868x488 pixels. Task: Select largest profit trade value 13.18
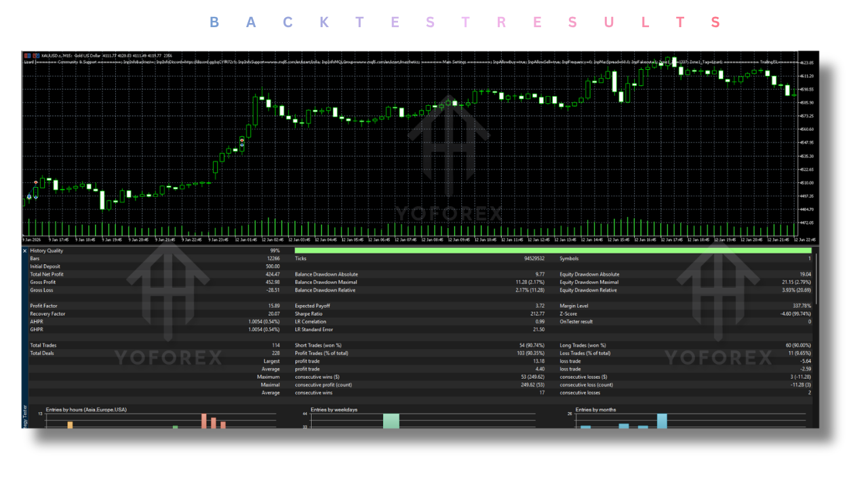pos(538,361)
